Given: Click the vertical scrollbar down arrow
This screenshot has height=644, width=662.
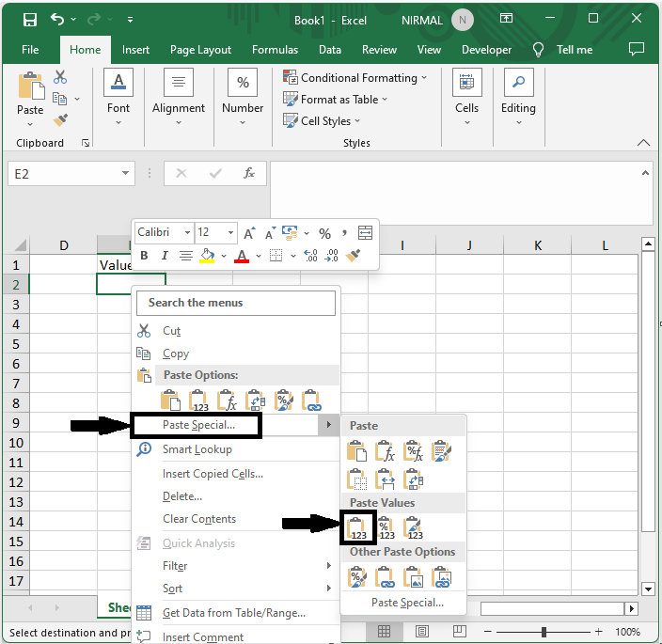Looking at the screenshot, I should point(648,589).
